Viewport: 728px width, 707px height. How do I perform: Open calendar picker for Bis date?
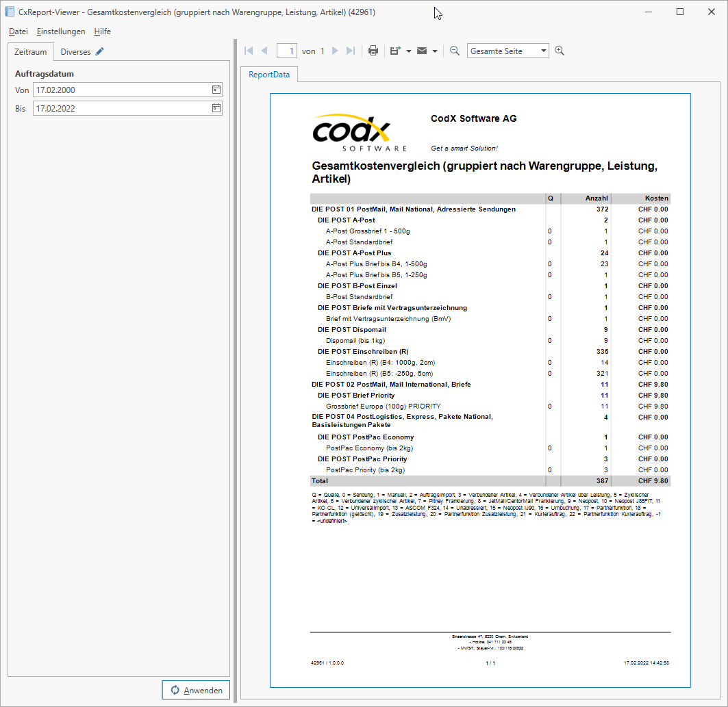pyautogui.click(x=216, y=108)
